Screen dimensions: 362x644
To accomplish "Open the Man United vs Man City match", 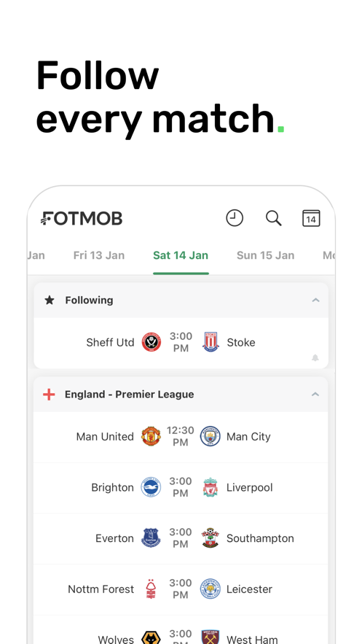I will tap(181, 437).
